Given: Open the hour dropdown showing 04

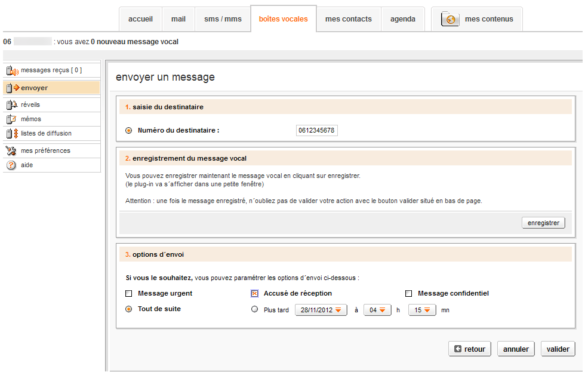Looking at the screenshot, I should (x=377, y=309).
